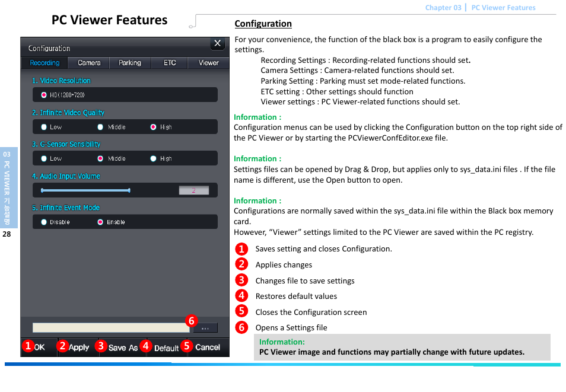
Task: Click Save As button
Action: click(123, 348)
